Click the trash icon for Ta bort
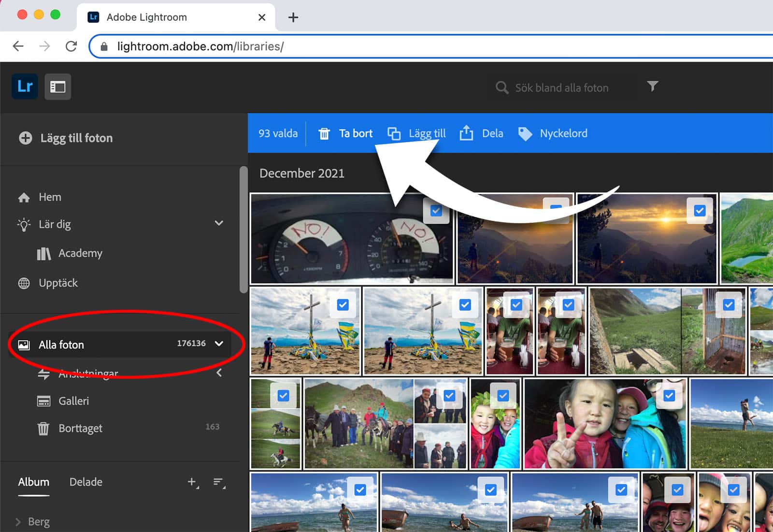Image resolution: width=773 pixels, height=532 pixels. click(x=324, y=134)
